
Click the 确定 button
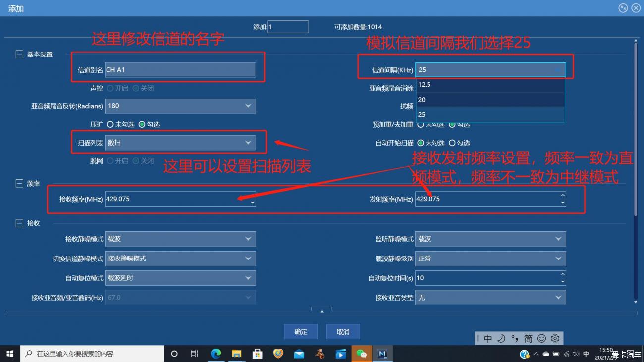click(x=301, y=331)
